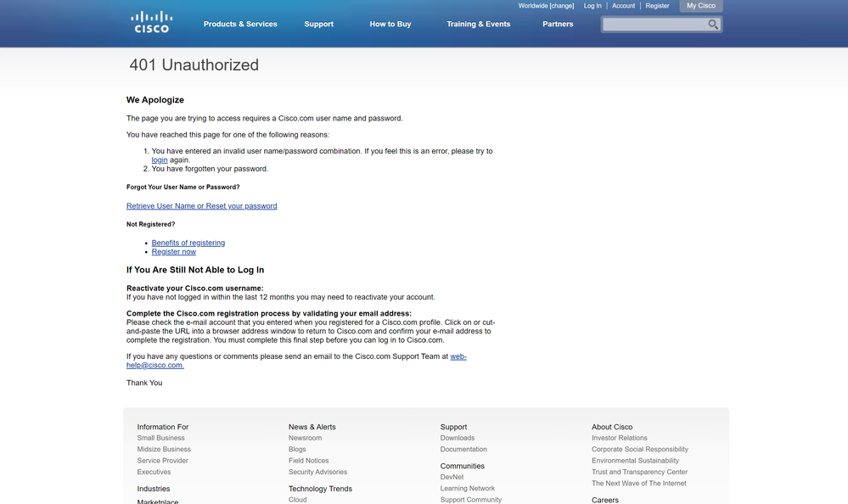Open Newsroom footer link

click(x=305, y=438)
